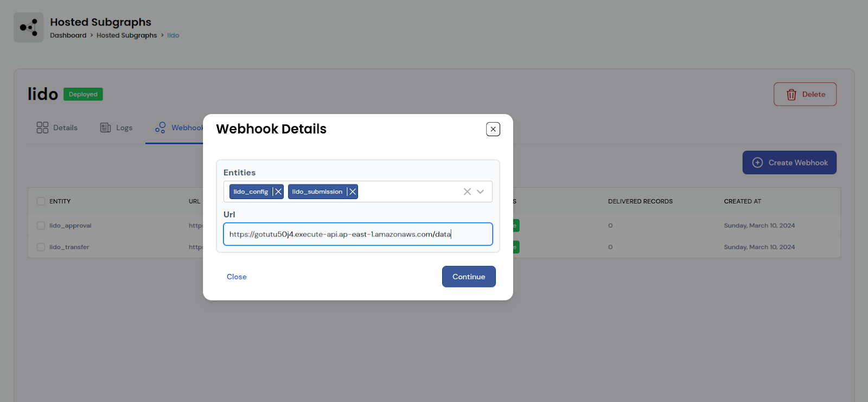This screenshot has width=868, height=402.
Task: Click the trash icon on Delete button
Action: pyautogui.click(x=792, y=94)
